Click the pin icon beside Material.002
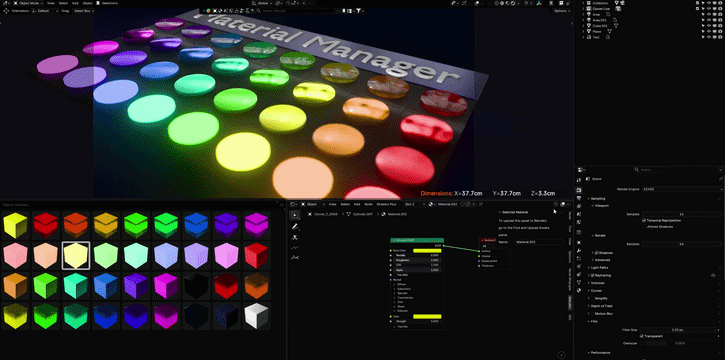Image resolution: width=725 pixels, height=360 pixels. pos(480,204)
